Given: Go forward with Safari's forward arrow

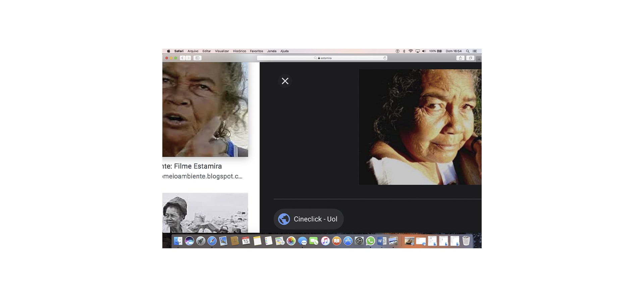Looking at the screenshot, I should click(189, 58).
